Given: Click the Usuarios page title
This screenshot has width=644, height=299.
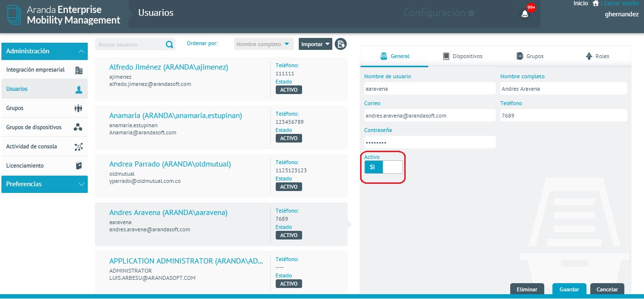Looking at the screenshot, I should tap(156, 13).
